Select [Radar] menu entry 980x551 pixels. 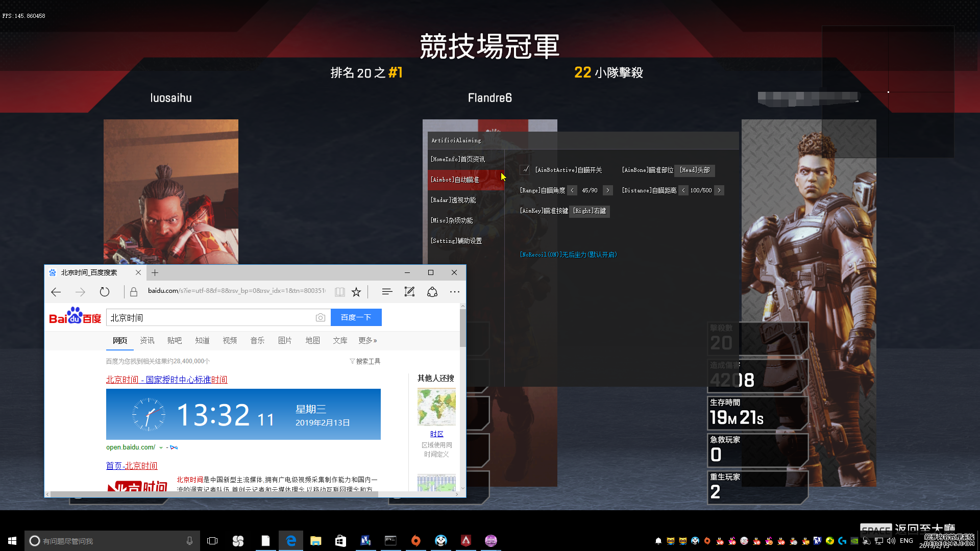click(x=466, y=200)
